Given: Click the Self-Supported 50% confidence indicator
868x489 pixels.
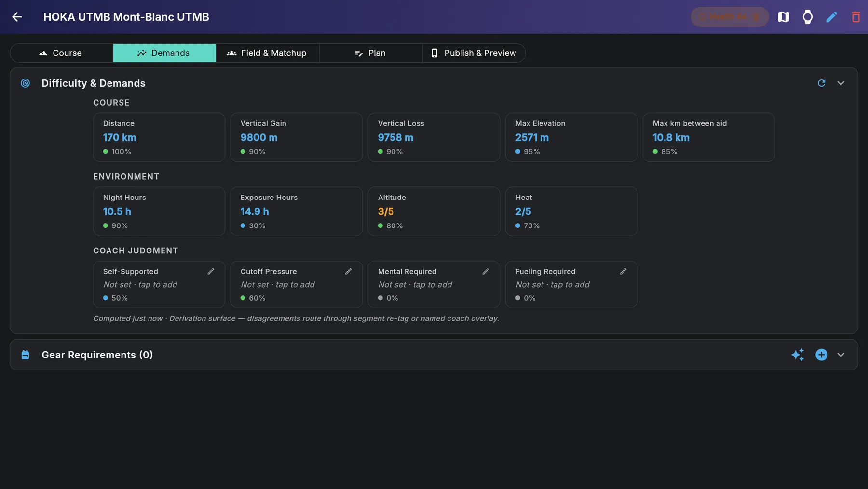Looking at the screenshot, I should coord(115,298).
